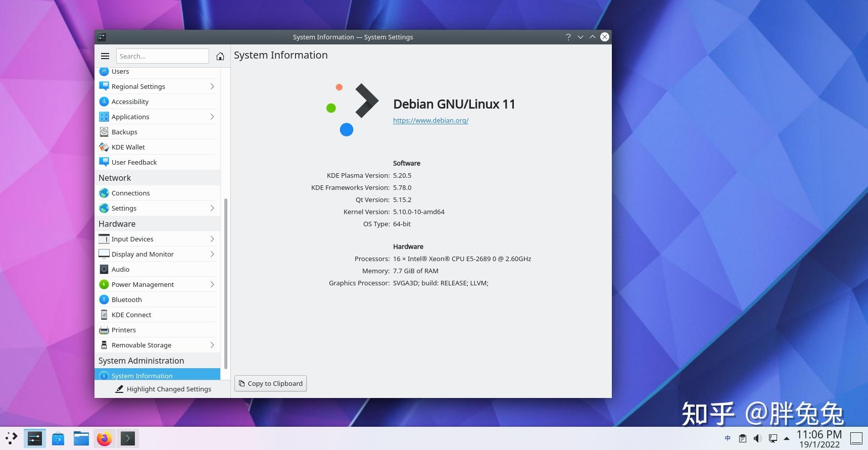Click the Audio speaker icon

(x=104, y=269)
